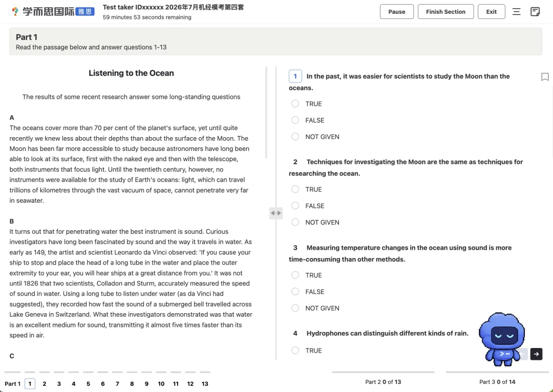Click the next question arrow button
This screenshot has height=392, width=553.
click(536, 354)
